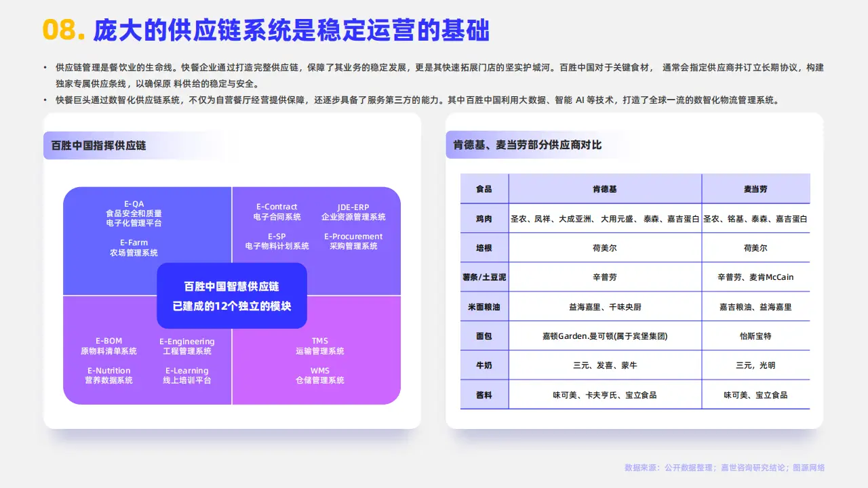Image resolution: width=868 pixels, height=488 pixels.
Task: Click the 肯德基、麦当劳部分供应商对比 section header
Action: 528,145
